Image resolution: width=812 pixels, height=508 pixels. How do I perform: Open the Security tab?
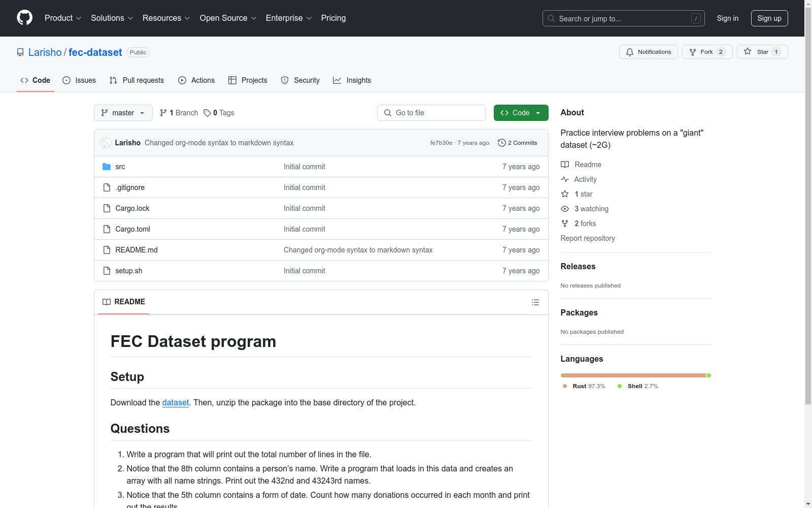pyautogui.click(x=300, y=80)
